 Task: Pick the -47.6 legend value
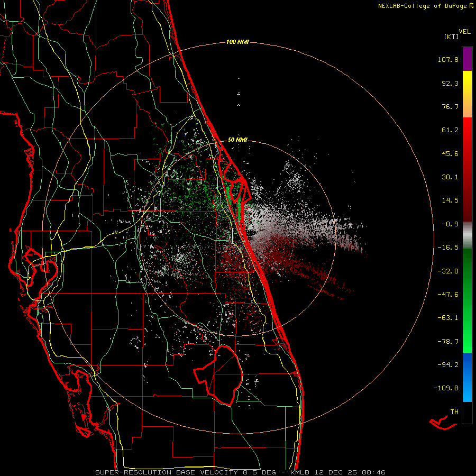tap(448, 295)
